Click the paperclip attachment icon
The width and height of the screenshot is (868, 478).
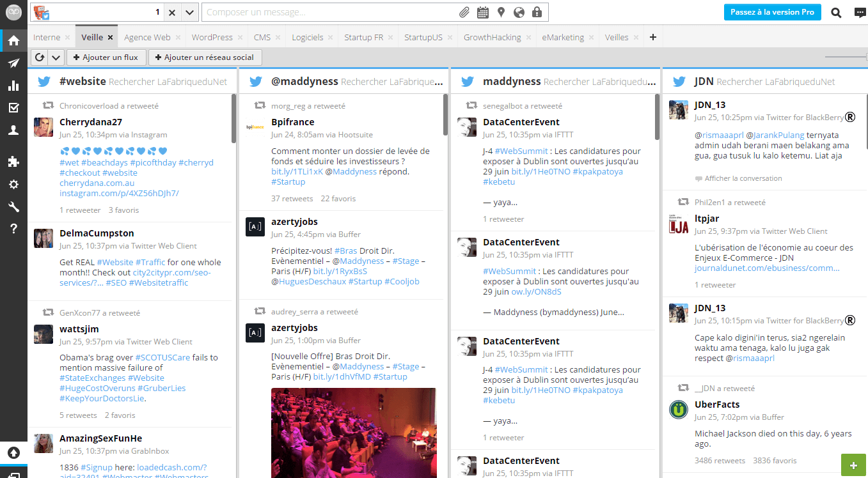pos(464,12)
